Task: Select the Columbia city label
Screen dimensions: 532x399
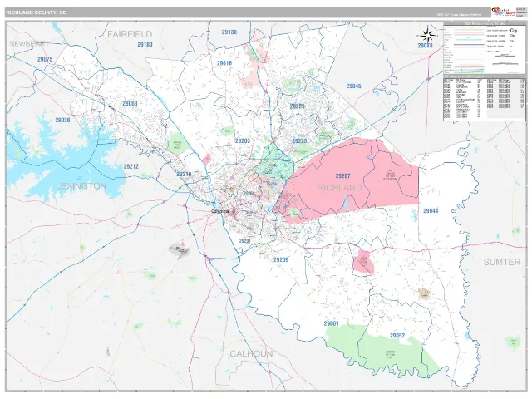Action: click(x=219, y=211)
